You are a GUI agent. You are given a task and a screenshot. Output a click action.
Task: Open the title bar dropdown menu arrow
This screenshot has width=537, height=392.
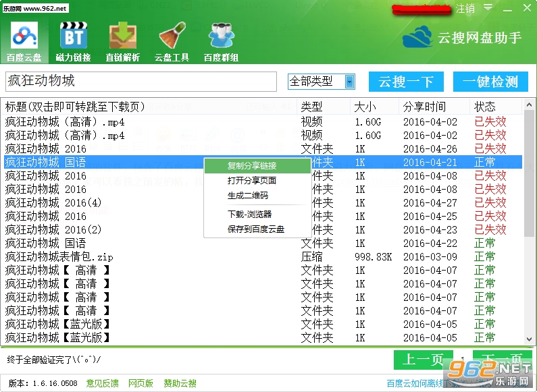pos(488,7)
